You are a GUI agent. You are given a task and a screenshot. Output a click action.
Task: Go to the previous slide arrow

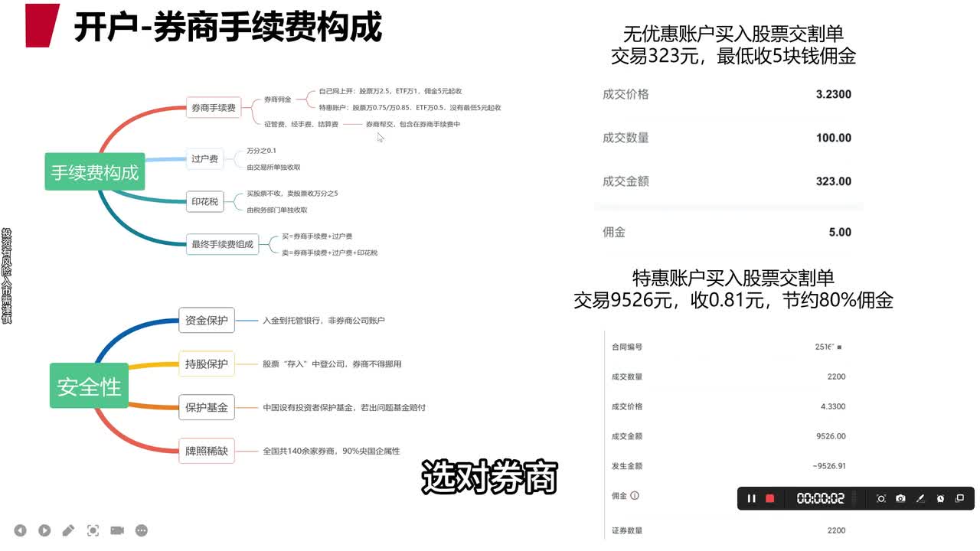click(x=21, y=530)
